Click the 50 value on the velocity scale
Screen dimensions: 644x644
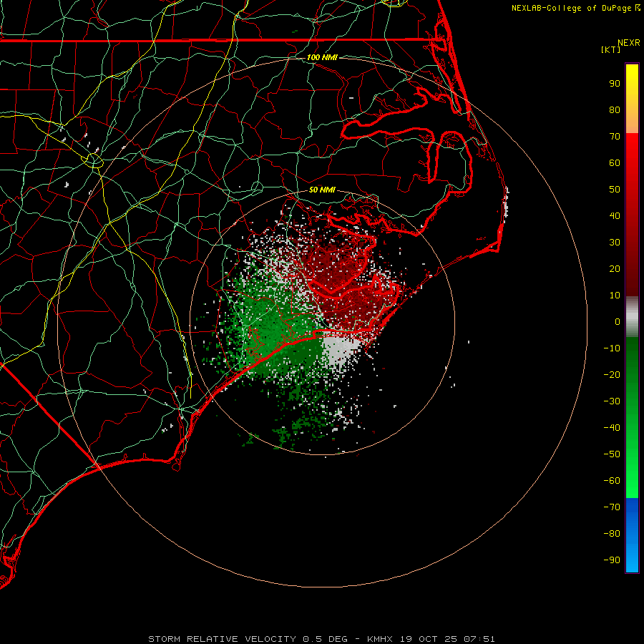pyautogui.click(x=615, y=190)
